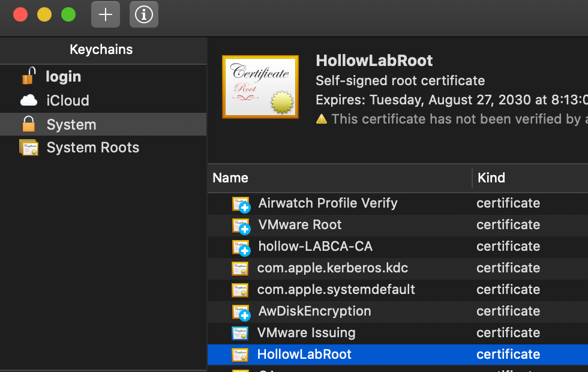Viewport: 588px width, 372px height.
Task: Click the unlocked padlock icon beside login
Action: [28, 76]
